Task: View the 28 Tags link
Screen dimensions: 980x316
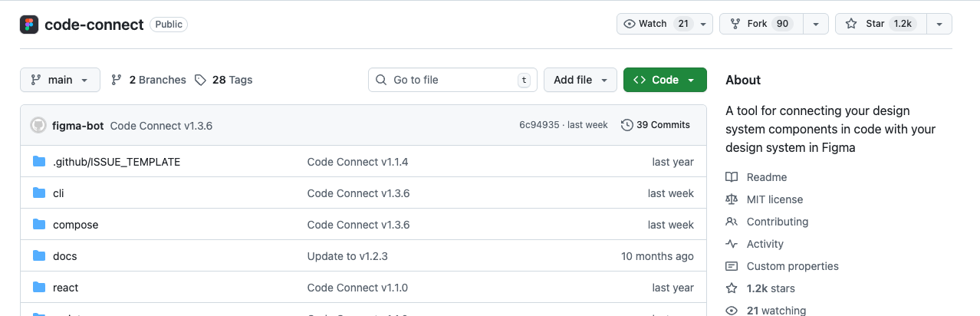Action: pos(224,80)
